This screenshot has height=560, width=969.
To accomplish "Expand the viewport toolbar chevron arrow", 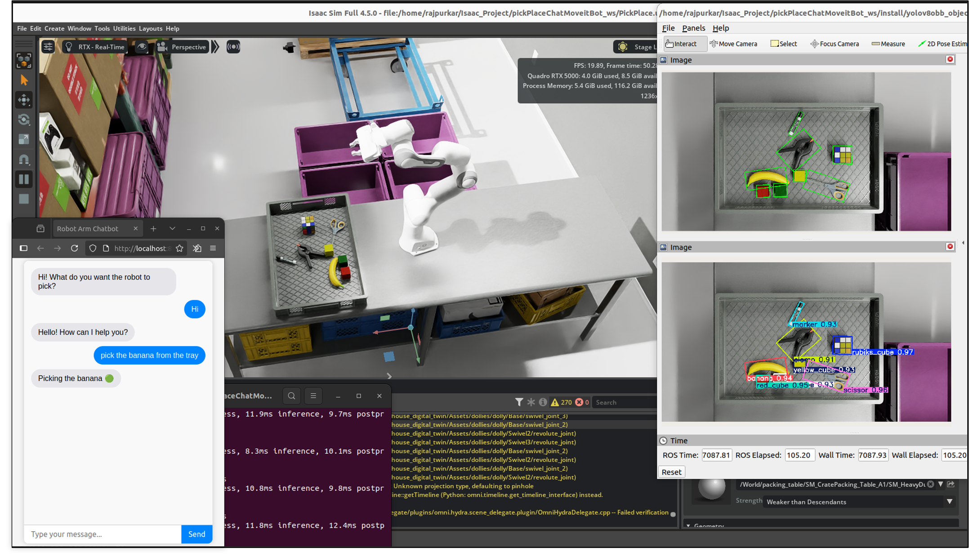I will click(x=215, y=47).
